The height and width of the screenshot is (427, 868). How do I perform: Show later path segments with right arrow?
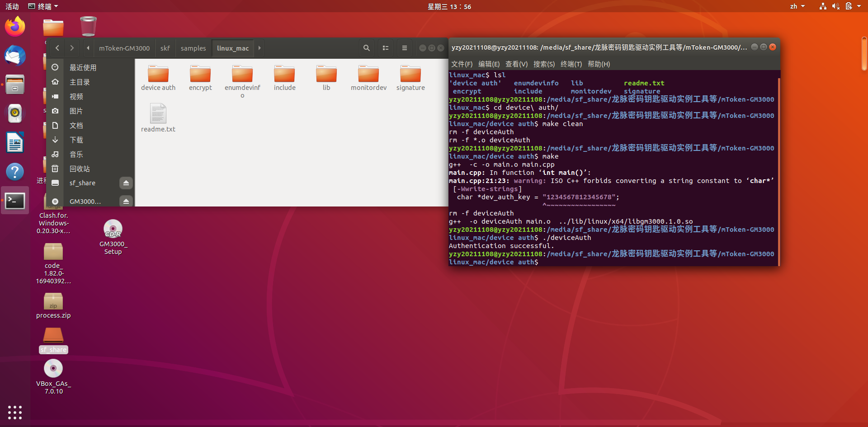(259, 48)
